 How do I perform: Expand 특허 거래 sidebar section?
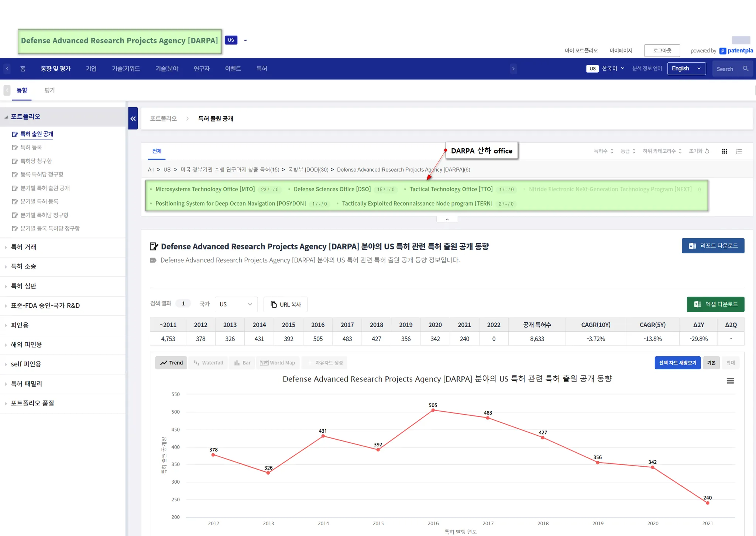click(24, 247)
